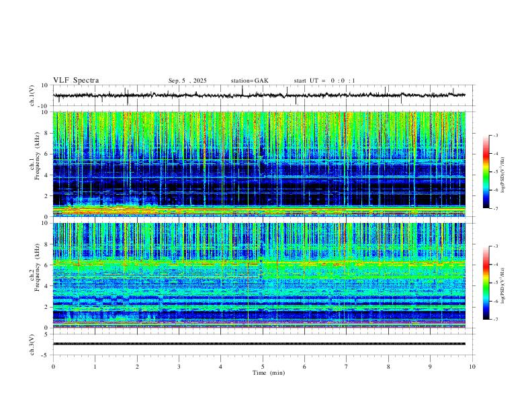Click the '4' kHz tick of ch.2 spectrogram
This screenshot has height=411, width=532.
click(46, 286)
